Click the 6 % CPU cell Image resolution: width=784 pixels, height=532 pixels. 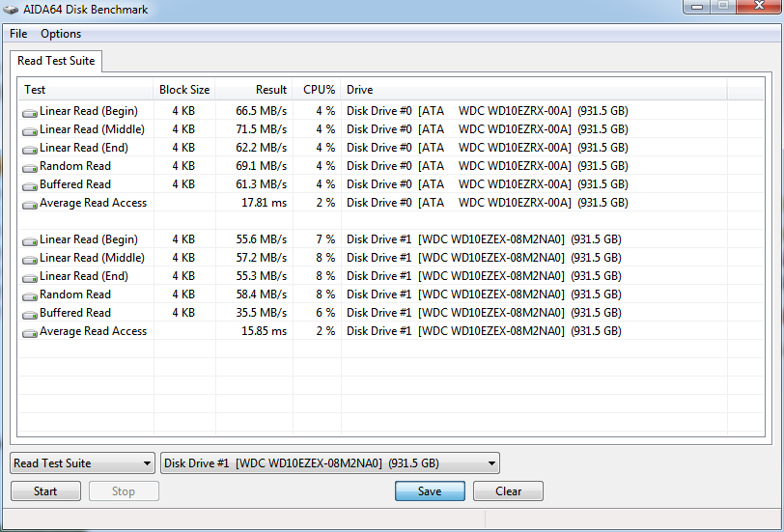point(325,313)
